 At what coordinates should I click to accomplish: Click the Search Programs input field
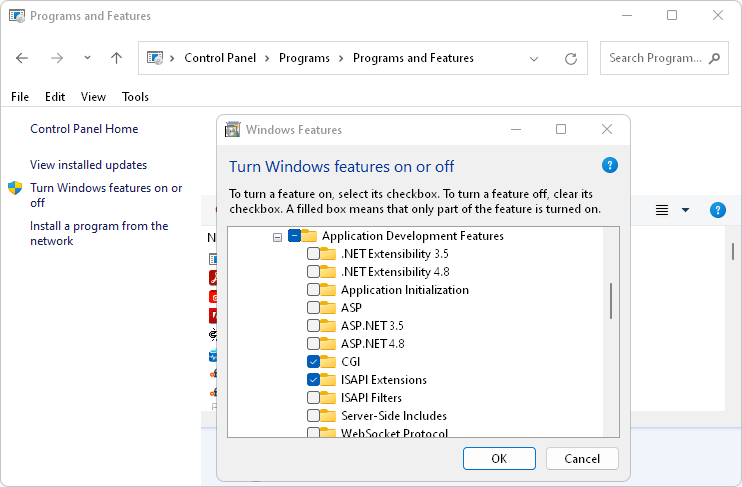tap(654, 58)
